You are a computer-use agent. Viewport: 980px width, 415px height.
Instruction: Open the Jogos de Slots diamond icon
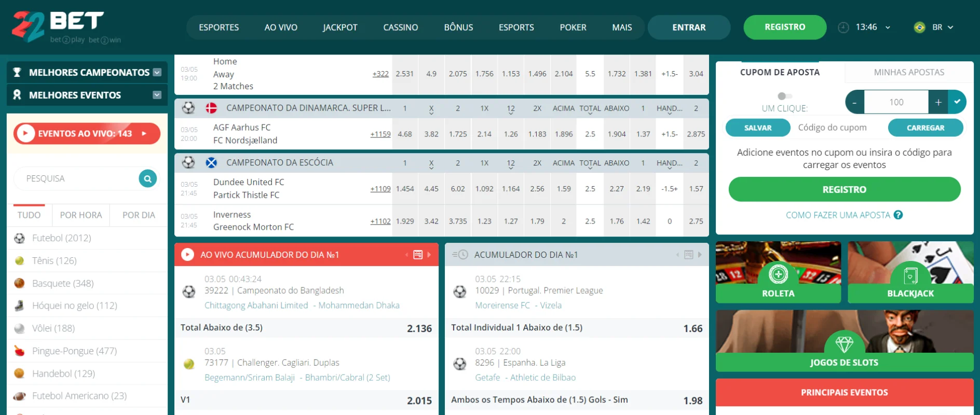pos(845,343)
